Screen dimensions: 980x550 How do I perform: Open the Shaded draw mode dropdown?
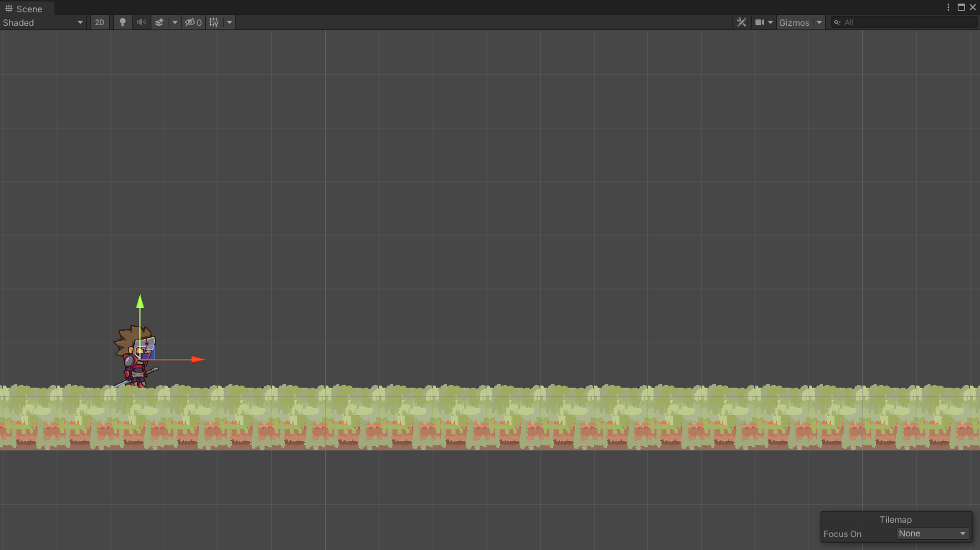click(43, 22)
